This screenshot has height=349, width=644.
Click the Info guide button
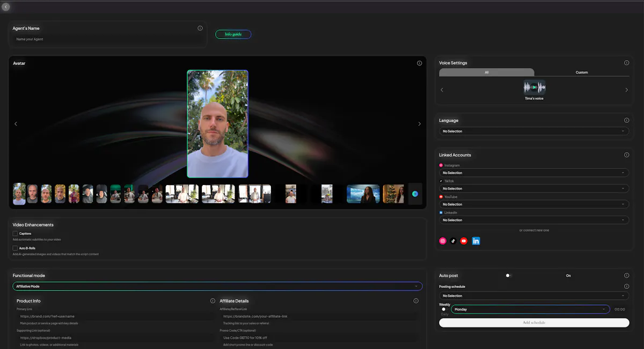233,34
